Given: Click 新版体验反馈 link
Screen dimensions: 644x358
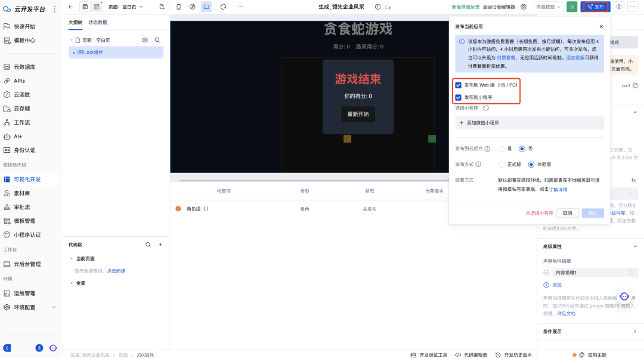Looking at the screenshot, I should (465, 7).
